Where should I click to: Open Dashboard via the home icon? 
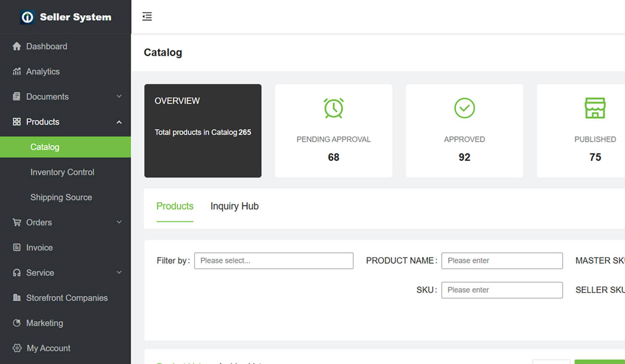17,47
